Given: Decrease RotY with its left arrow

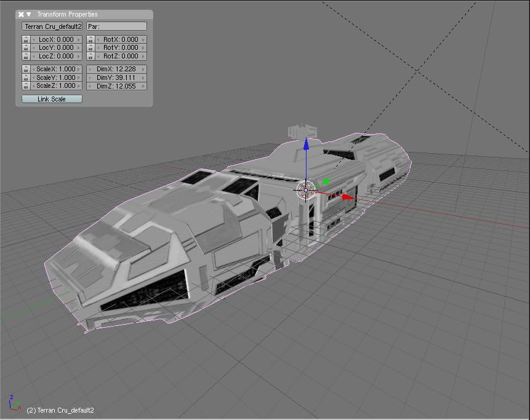Looking at the screenshot, I should pos(98,47).
